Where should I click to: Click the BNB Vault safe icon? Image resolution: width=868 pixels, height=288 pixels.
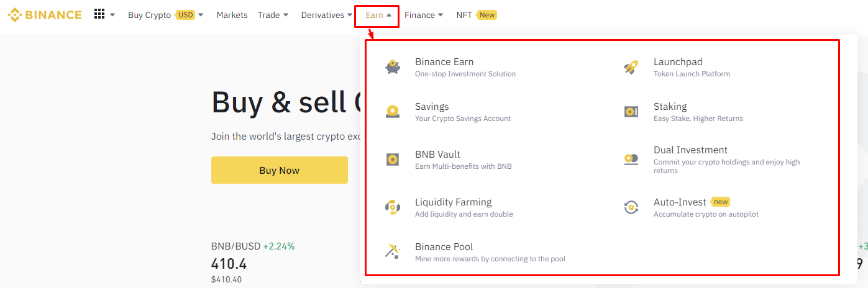[x=392, y=160]
